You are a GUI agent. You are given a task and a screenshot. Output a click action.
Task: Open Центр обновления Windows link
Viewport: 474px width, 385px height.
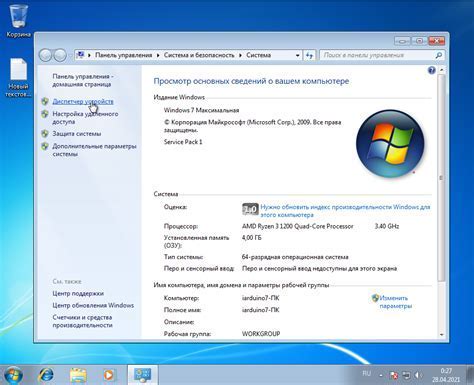[93, 305]
